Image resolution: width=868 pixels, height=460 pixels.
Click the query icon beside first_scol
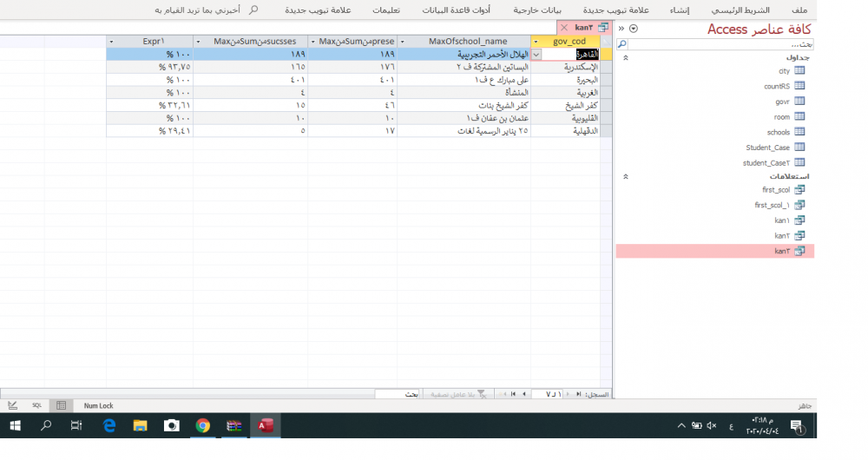click(x=799, y=190)
